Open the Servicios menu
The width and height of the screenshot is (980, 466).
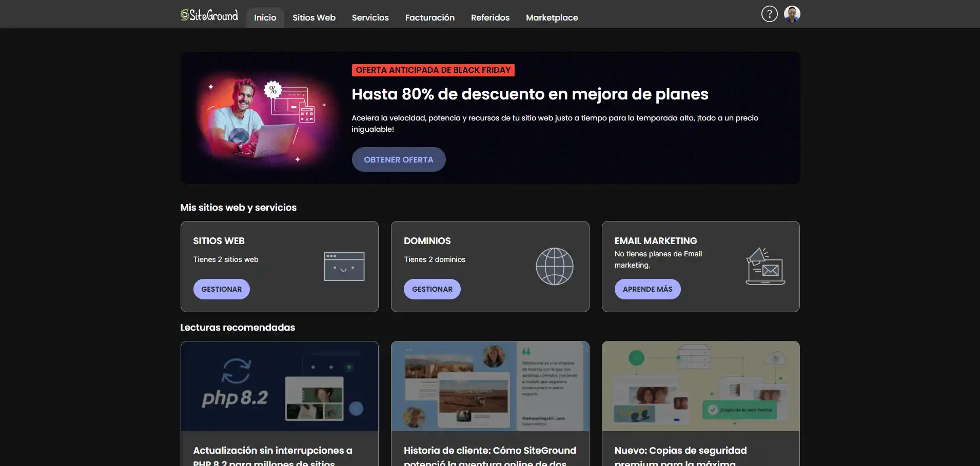(x=370, y=17)
